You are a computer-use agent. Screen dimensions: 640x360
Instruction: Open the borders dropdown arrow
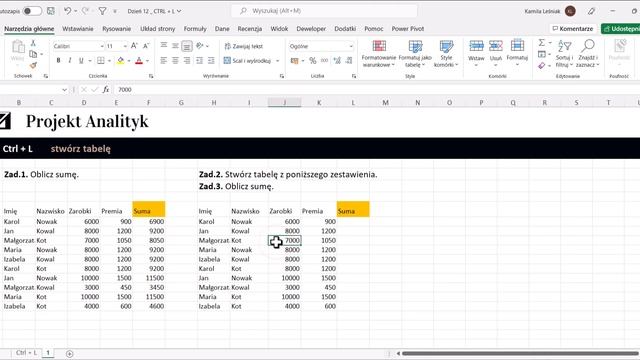pyautogui.click(x=109, y=61)
